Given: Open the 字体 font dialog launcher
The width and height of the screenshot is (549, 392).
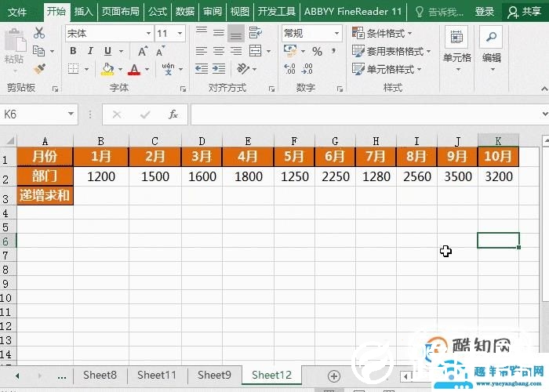Looking at the screenshot, I should pos(183,89).
